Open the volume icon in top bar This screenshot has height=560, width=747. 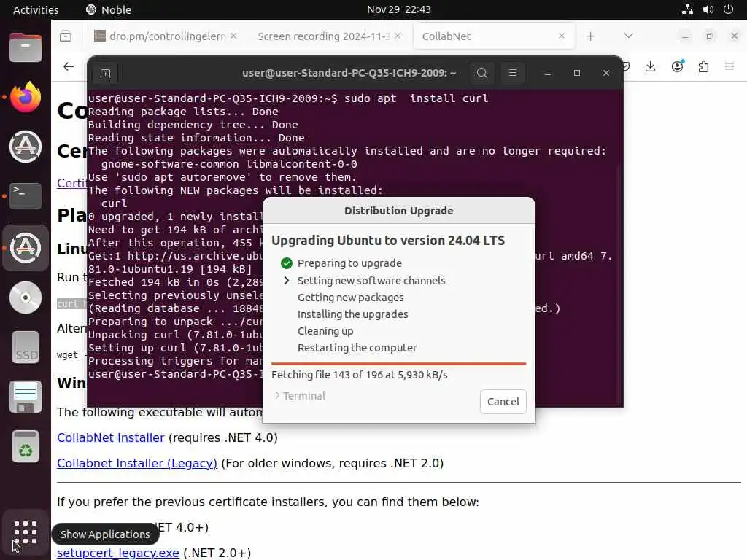click(708, 9)
